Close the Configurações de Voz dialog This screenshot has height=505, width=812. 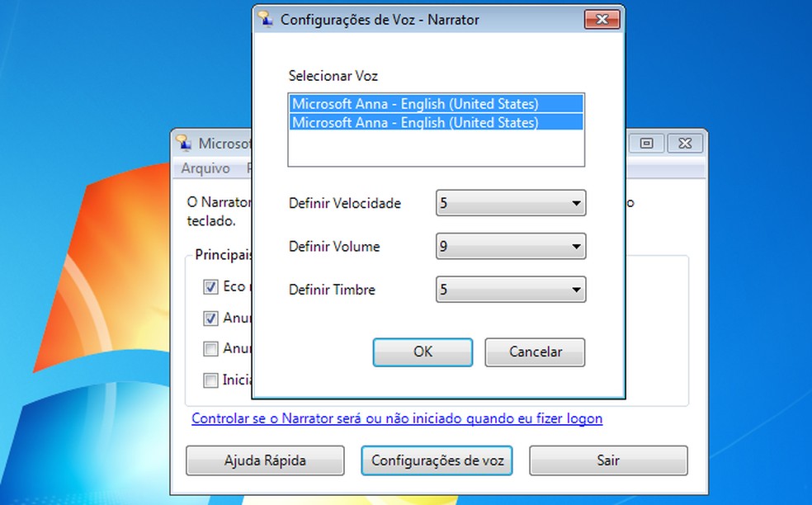click(602, 20)
